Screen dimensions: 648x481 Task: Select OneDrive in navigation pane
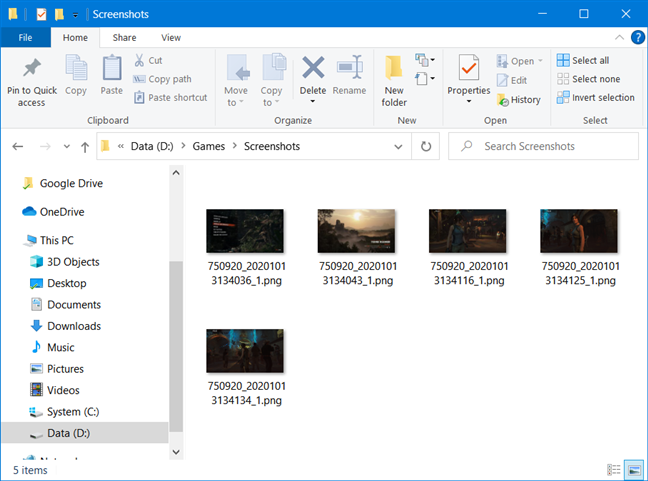53,212
